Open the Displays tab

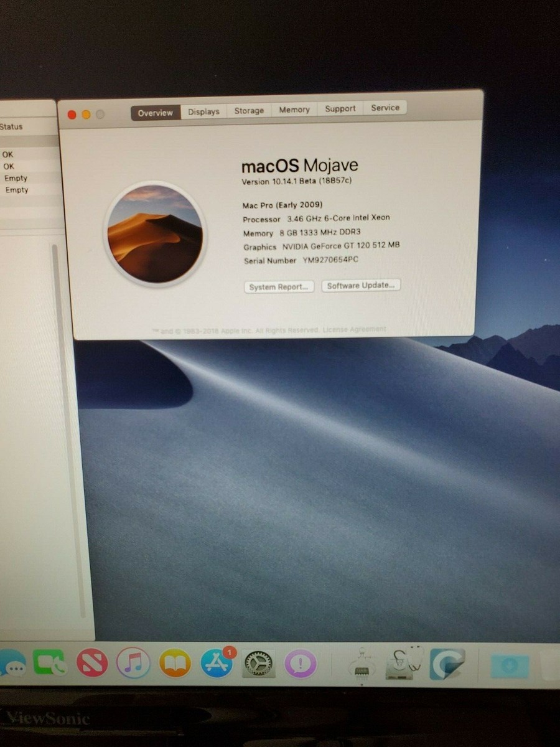[203, 111]
